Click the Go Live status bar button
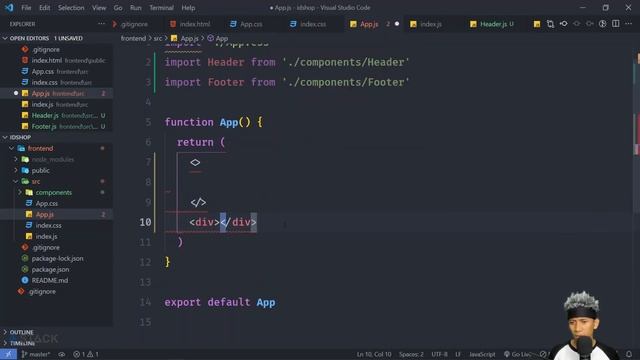 pos(517,354)
